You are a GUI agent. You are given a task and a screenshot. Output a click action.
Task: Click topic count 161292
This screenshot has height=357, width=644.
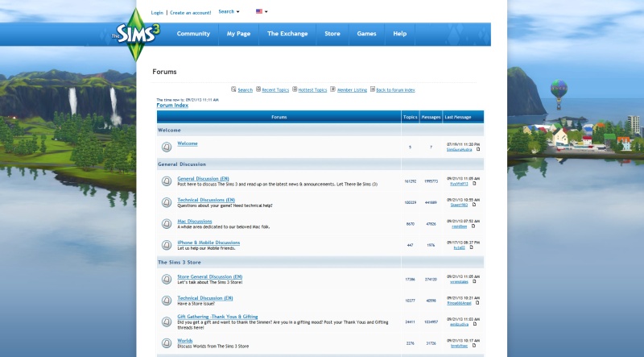(x=411, y=181)
